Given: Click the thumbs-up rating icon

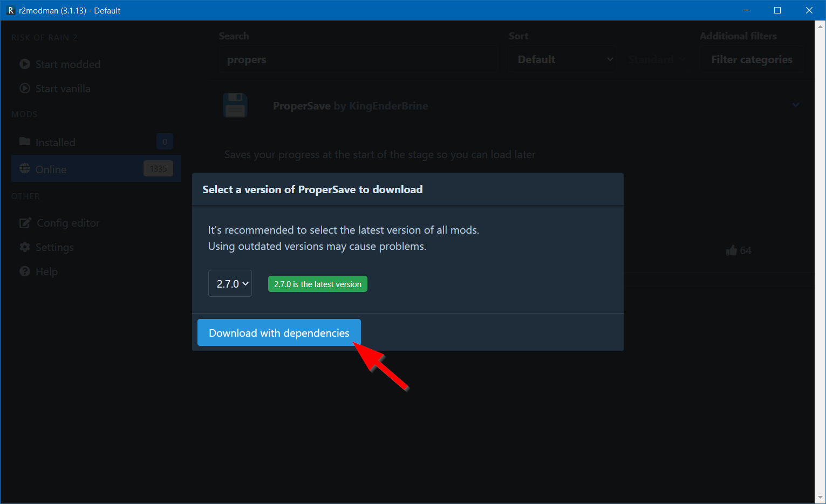Looking at the screenshot, I should click(x=732, y=250).
